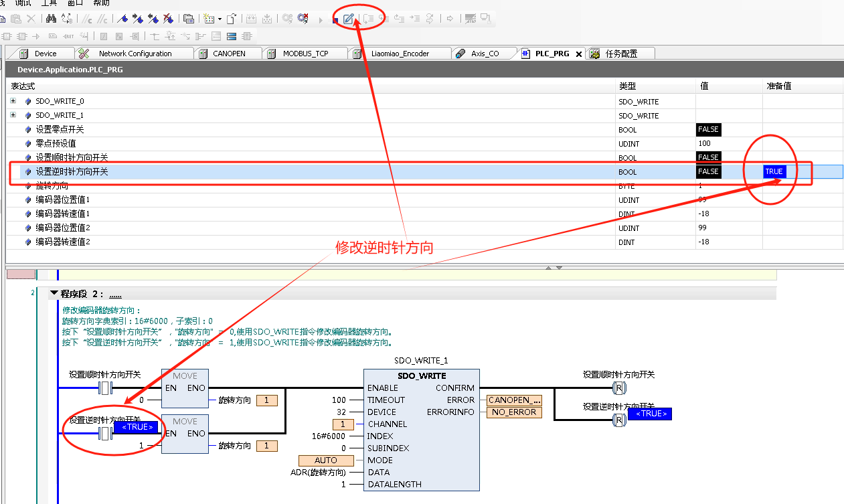Screen dimensions: 844x504
Task: Click the Start play triangle icon
Action: (x=321, y=20)
